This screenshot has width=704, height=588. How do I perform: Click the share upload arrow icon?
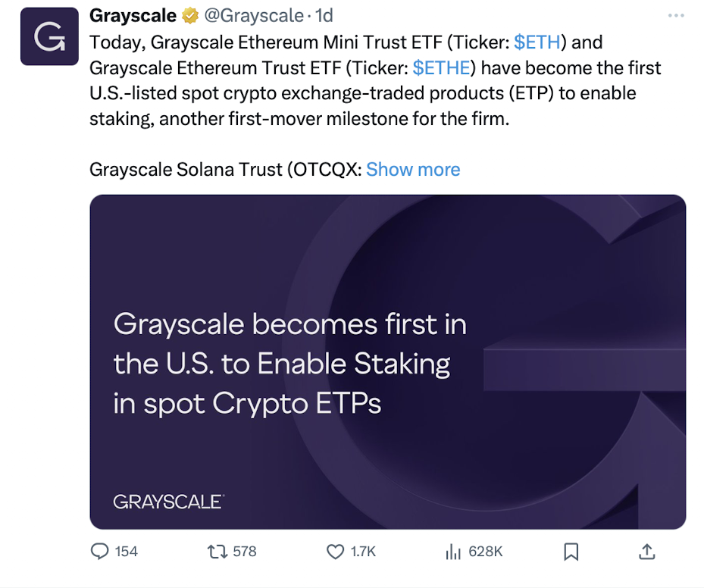646,552
